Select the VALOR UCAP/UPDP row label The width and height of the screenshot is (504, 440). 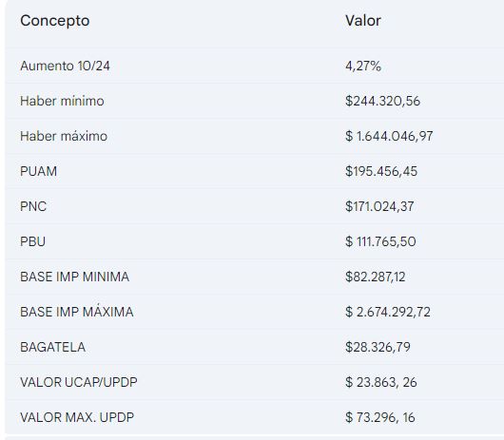pyautogui.click(x=79, y=382)
